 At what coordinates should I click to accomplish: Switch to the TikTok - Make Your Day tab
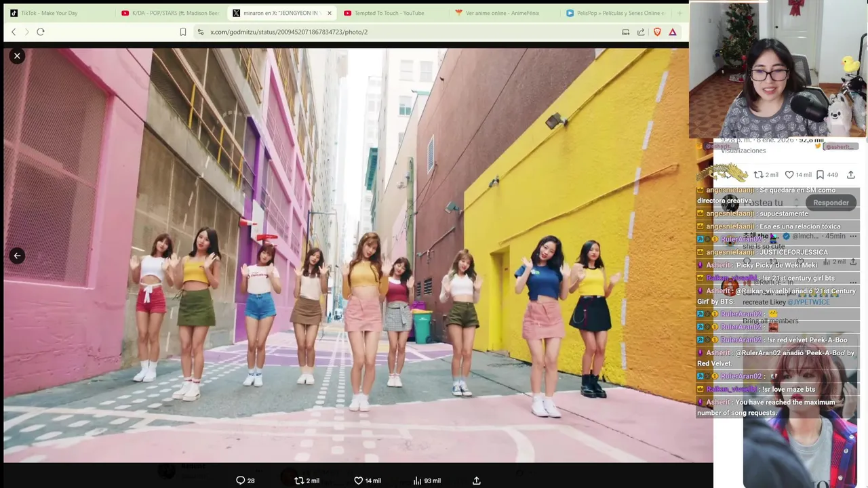[57, 13]
